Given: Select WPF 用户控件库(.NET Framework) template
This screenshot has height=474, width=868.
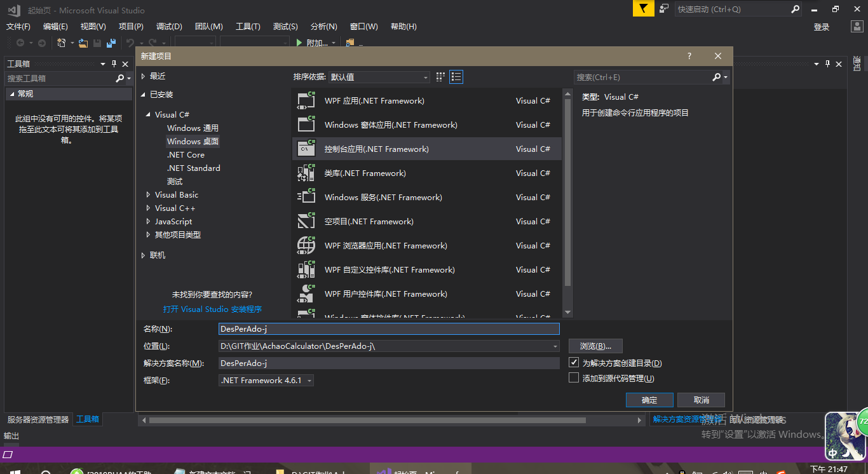Looking at the screenshot, I should pos(426,294).
